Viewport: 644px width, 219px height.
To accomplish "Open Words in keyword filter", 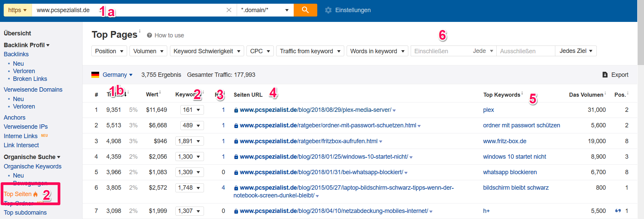I will (x=377, y=51).
